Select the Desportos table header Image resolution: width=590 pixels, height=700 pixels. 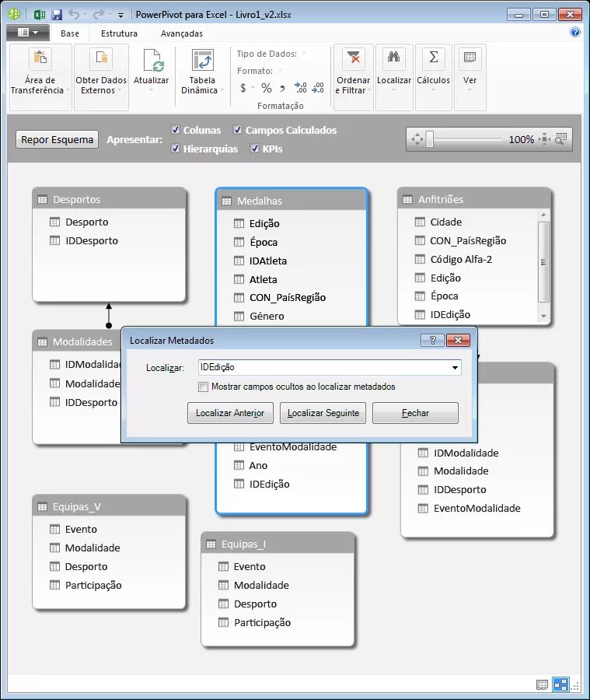109,200
